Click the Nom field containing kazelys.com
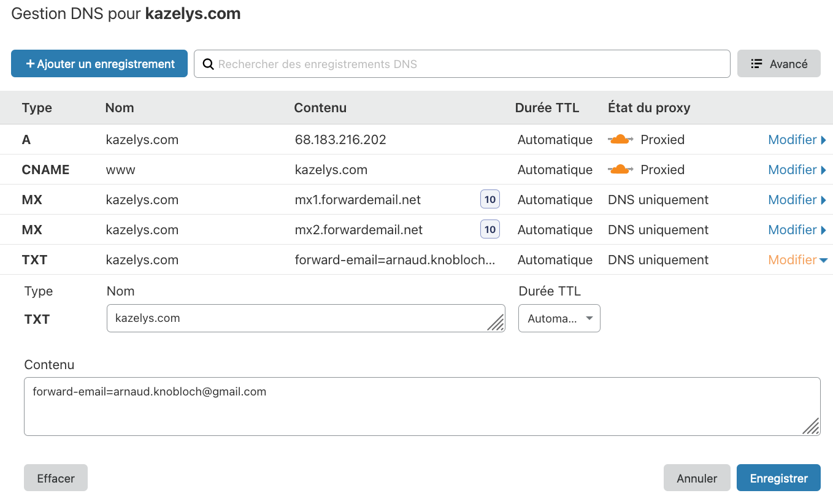The image size is (833, 504). coord(305,318)
